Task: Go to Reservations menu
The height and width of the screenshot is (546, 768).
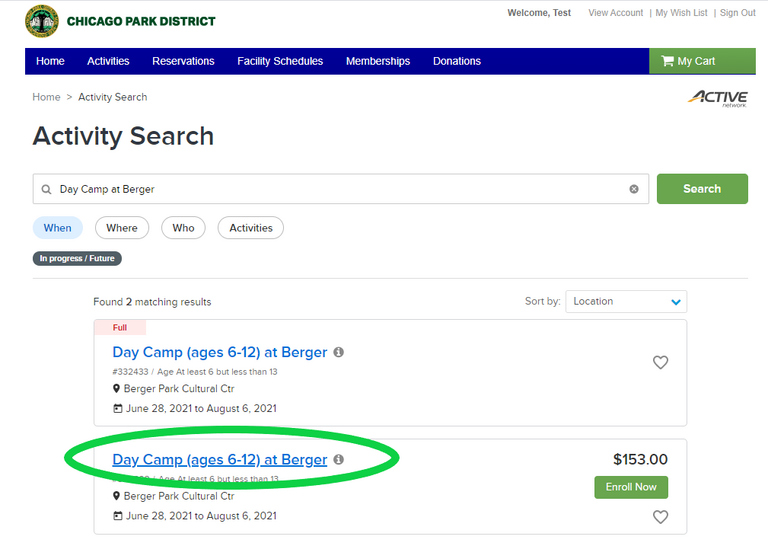Action: [x=183, y=61]
